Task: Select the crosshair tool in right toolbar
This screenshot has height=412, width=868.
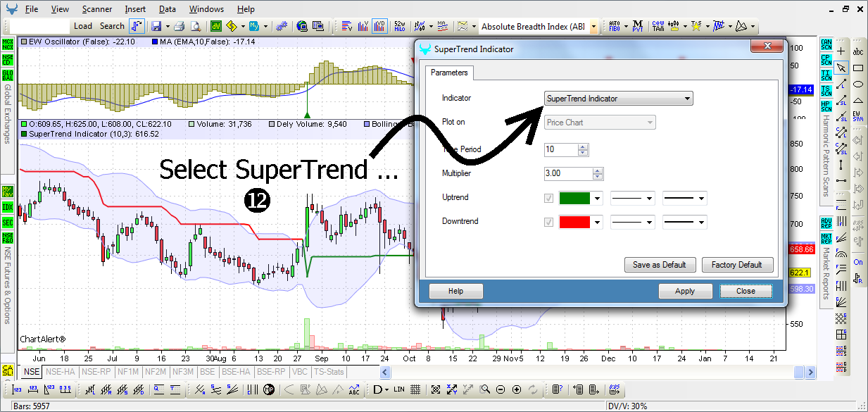Action: pos(841,51)
